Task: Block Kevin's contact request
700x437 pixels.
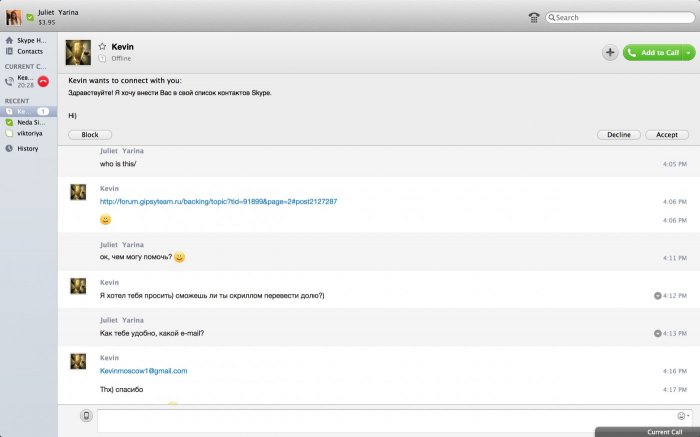Action: coord(90,134)
